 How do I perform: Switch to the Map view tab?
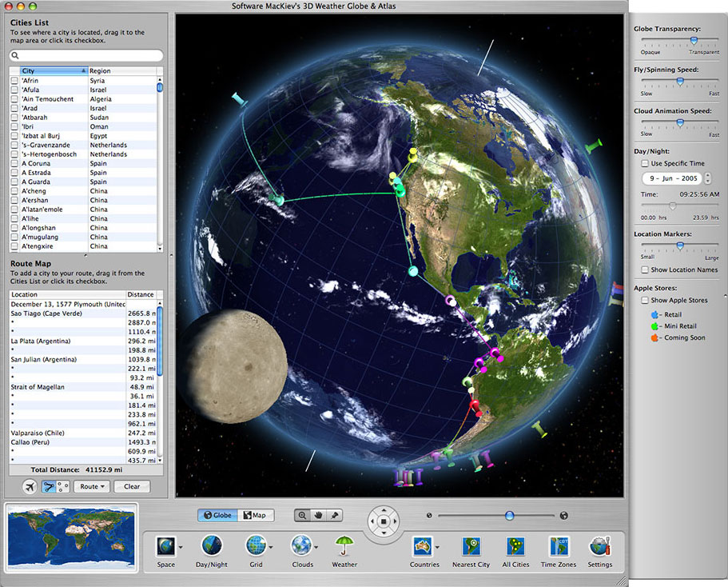[256, 516]
